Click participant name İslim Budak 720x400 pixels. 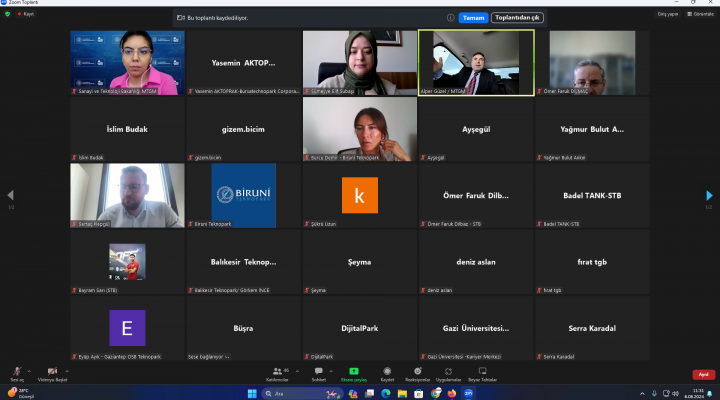pos(127,129)
